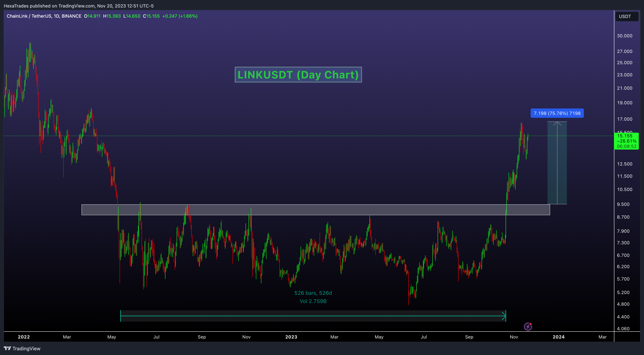Click the TradingView logo in the footer
The height and width of the screenshot is (355, 644).
click(x=22, y=348)
